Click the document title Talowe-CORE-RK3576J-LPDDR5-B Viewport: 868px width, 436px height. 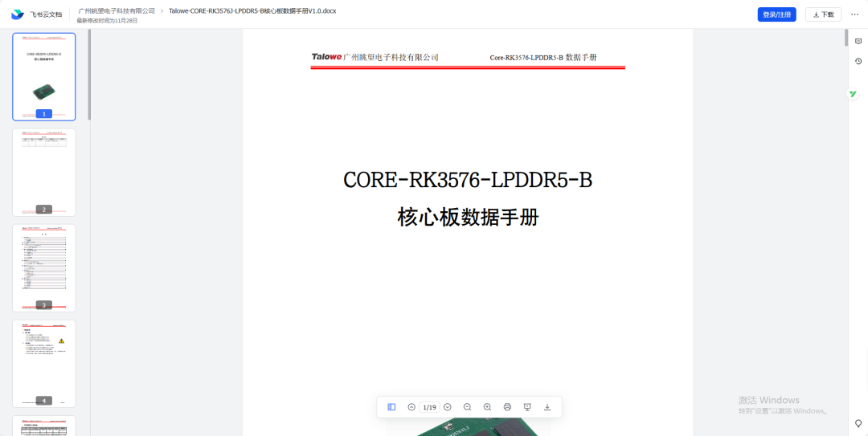[x=252, y=10]
